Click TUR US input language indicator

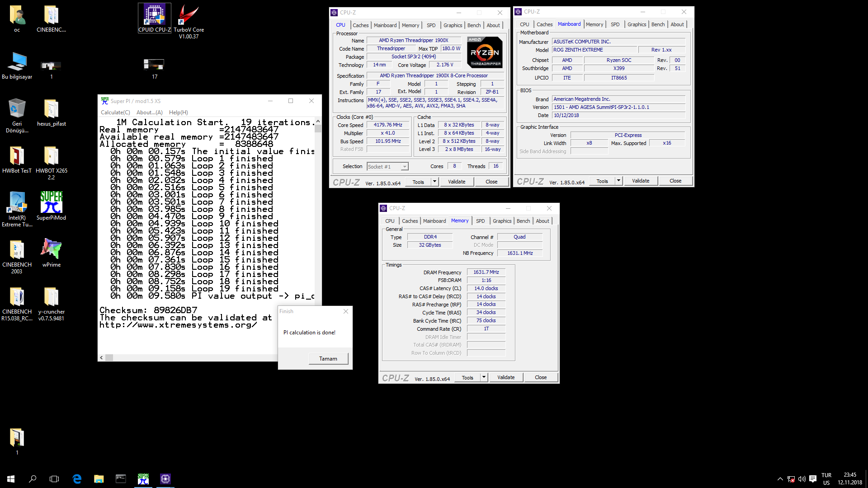pos(826,479)
